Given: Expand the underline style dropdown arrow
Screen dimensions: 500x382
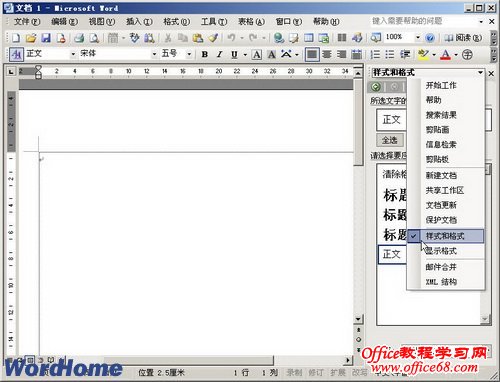Looking at the screenshot, I should click(x=245, y=55).
